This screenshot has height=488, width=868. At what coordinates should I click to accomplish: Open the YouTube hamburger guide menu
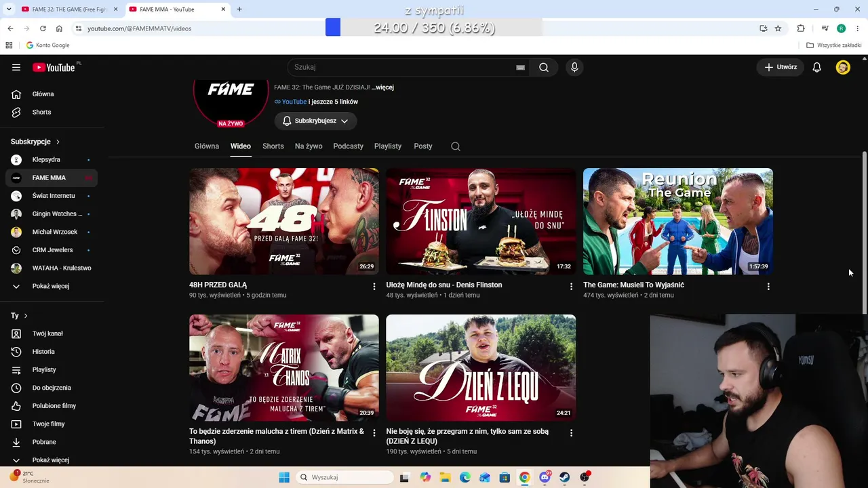click(16, 67)
